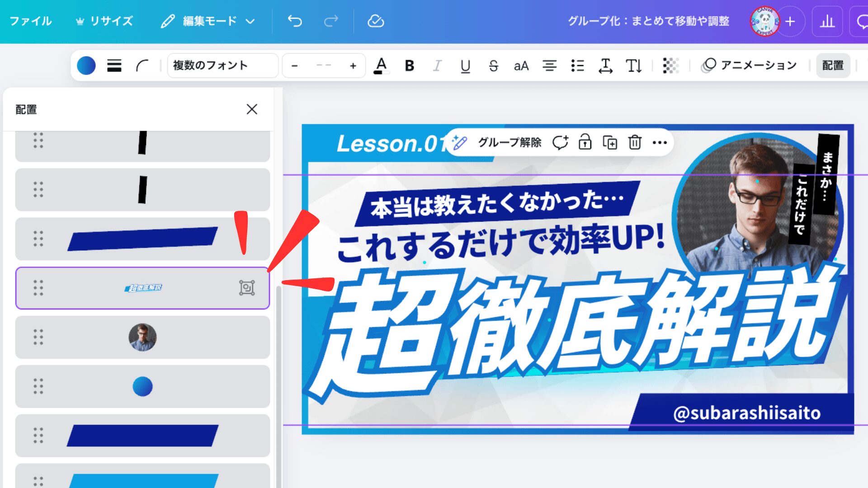Click the add comment bubble icon
This screenshot has width=868, height=488.
[560, 143]
